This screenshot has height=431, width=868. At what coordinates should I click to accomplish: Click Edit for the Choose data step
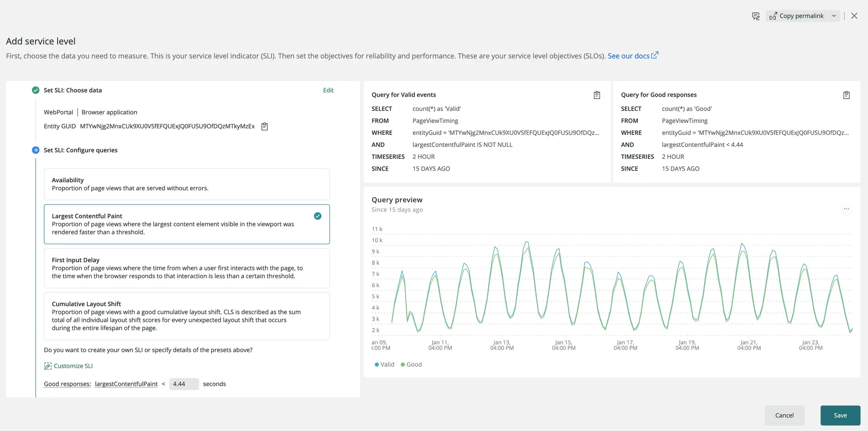[328, 90]
